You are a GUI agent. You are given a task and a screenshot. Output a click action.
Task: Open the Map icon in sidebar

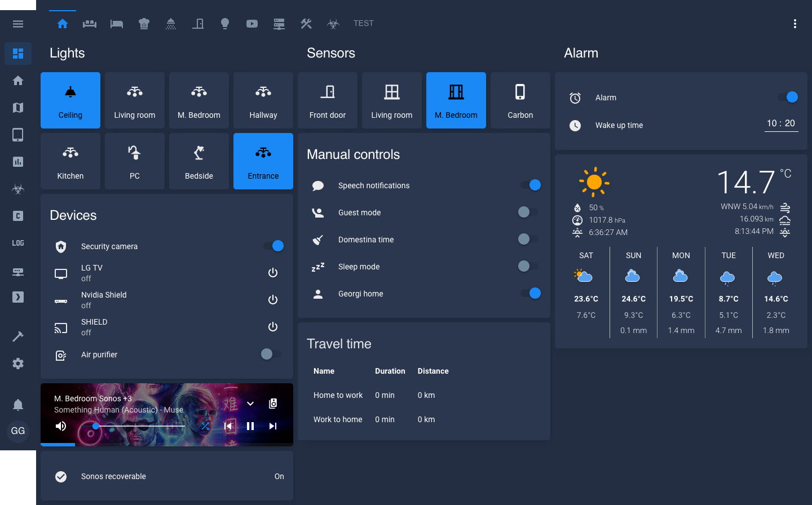[x=18, y=108]
